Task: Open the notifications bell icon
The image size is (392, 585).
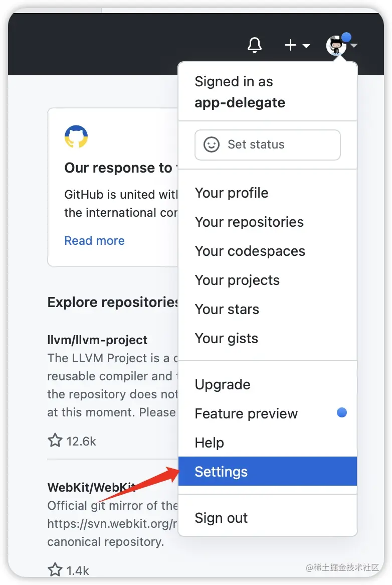Action: click(255, 45)
